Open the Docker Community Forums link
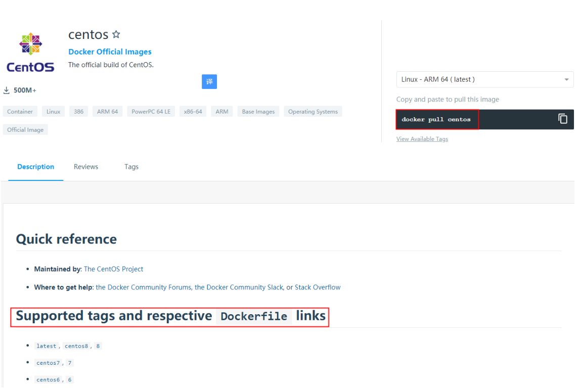 coord(143,287)
